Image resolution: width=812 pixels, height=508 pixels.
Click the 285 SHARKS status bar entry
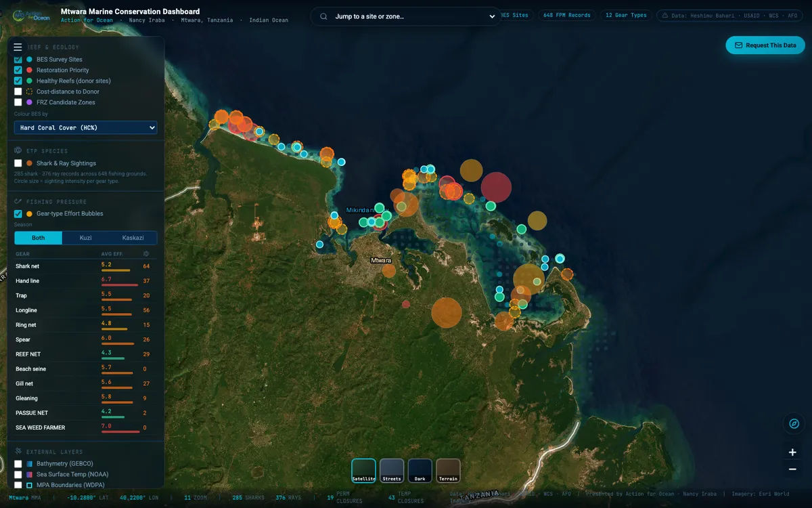click(248, 498)
